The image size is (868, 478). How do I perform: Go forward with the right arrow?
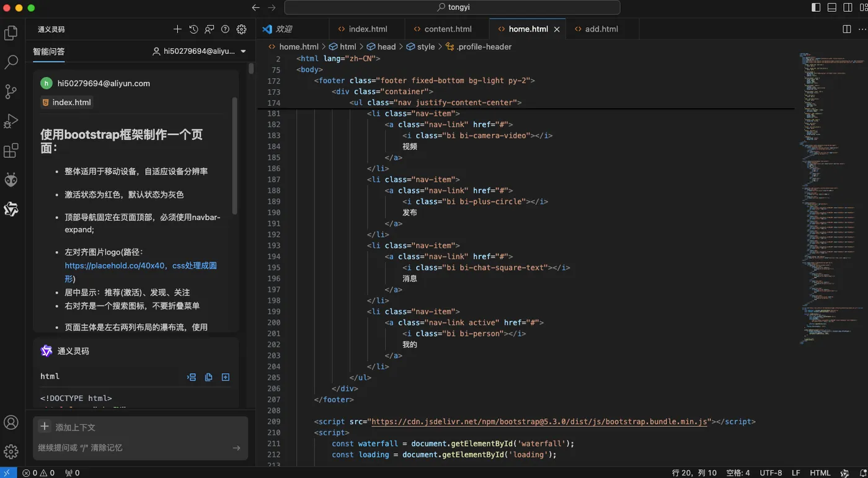point(272,7)
